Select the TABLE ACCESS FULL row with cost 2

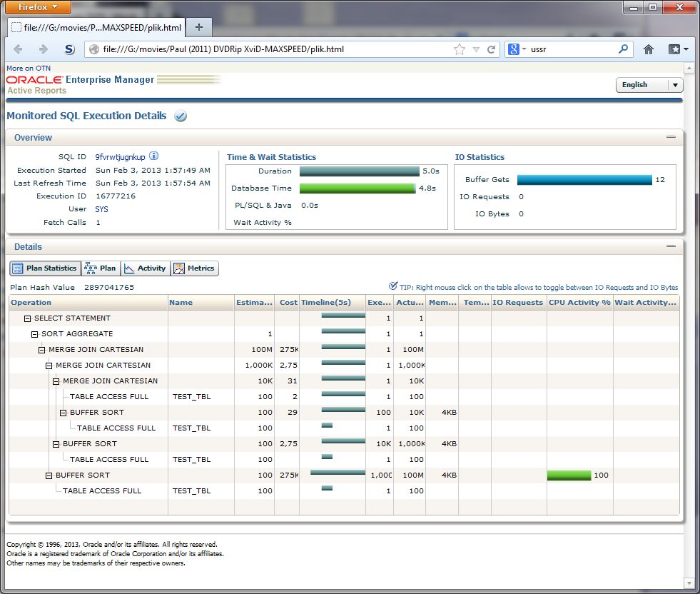pyautogui.click(x=344, y=397)
